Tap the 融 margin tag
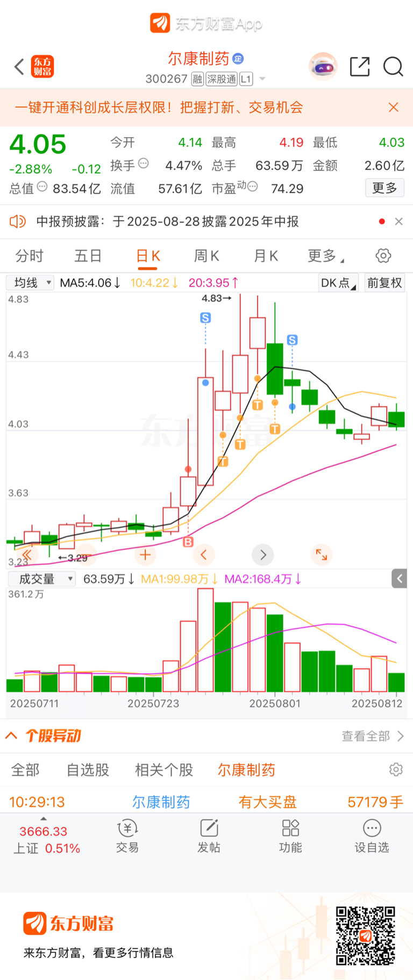The height and width of the screenshot is (980, 413). 197,79
